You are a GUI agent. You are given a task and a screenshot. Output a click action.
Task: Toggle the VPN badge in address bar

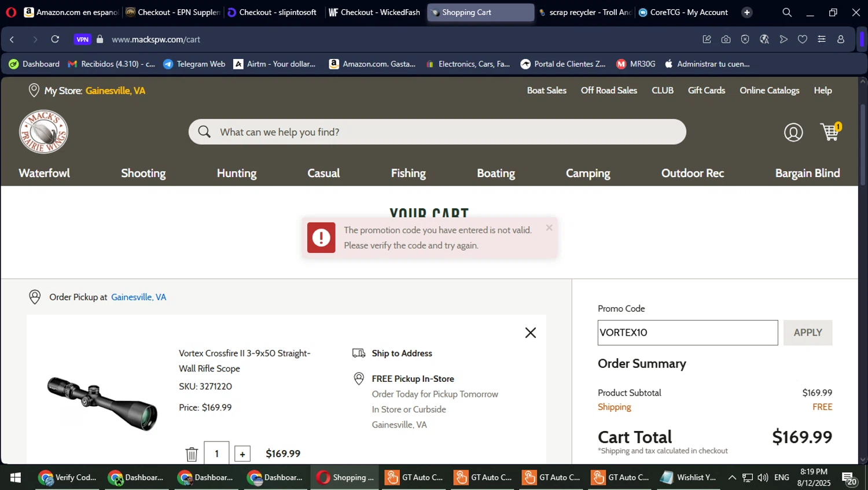pyautogui.click(x=83, y=39)
